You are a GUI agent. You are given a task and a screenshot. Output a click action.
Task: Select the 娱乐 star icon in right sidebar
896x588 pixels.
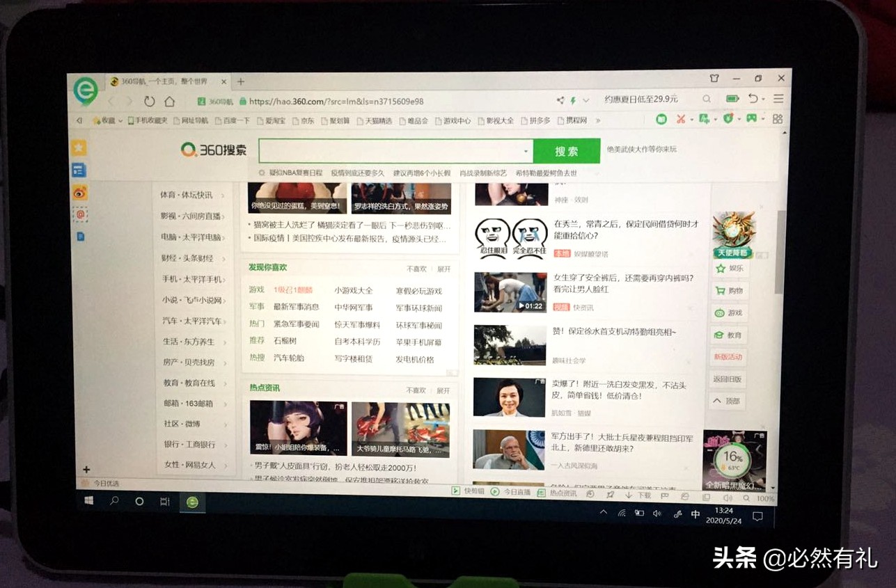[721, 270]
